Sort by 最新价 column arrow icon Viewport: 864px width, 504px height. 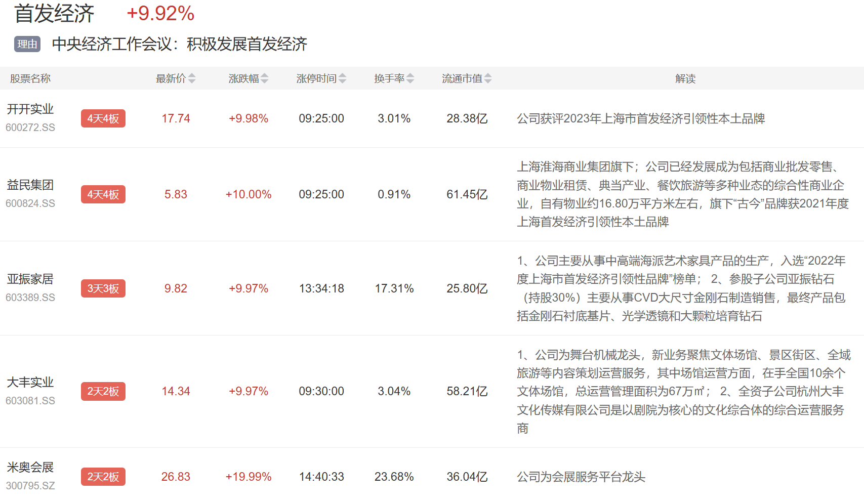pyautogui.click(x=192, y=78)
